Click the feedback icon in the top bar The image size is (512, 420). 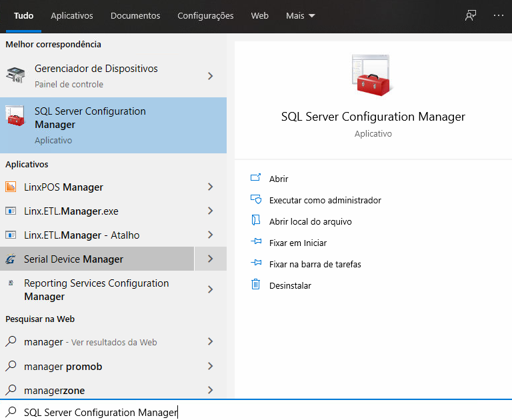(471, 15)
